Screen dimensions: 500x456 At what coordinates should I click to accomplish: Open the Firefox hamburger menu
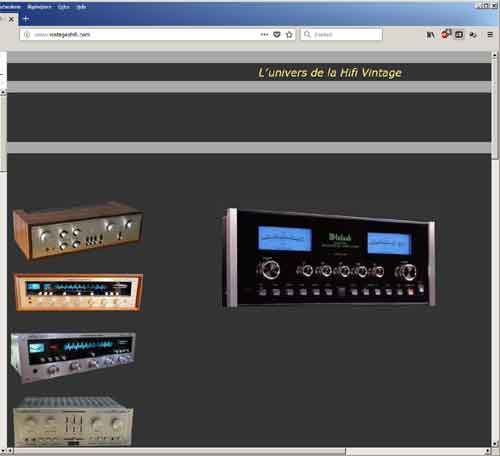click(x=490, y=34)
